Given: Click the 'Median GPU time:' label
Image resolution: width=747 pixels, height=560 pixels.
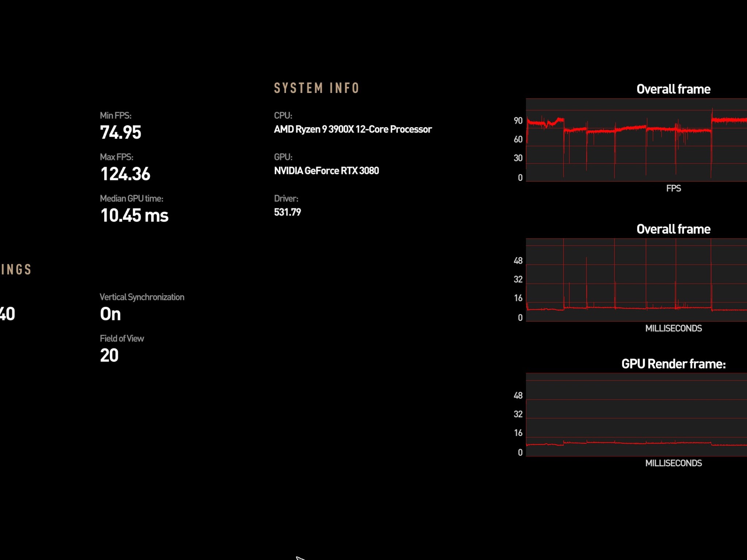Looking at the screenshot, I should (x=132, y=199).
